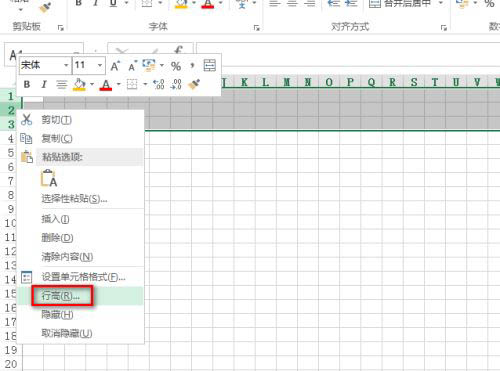The image size is (500, 371).
Task: Expand the borders dropdown arrow in the mini toolbar
Action: [x=145, y=84]
